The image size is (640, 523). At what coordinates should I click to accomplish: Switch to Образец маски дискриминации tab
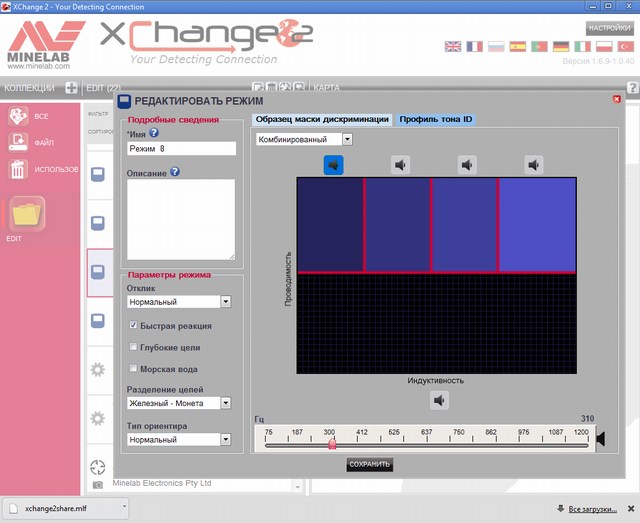[x=322, y=119]
